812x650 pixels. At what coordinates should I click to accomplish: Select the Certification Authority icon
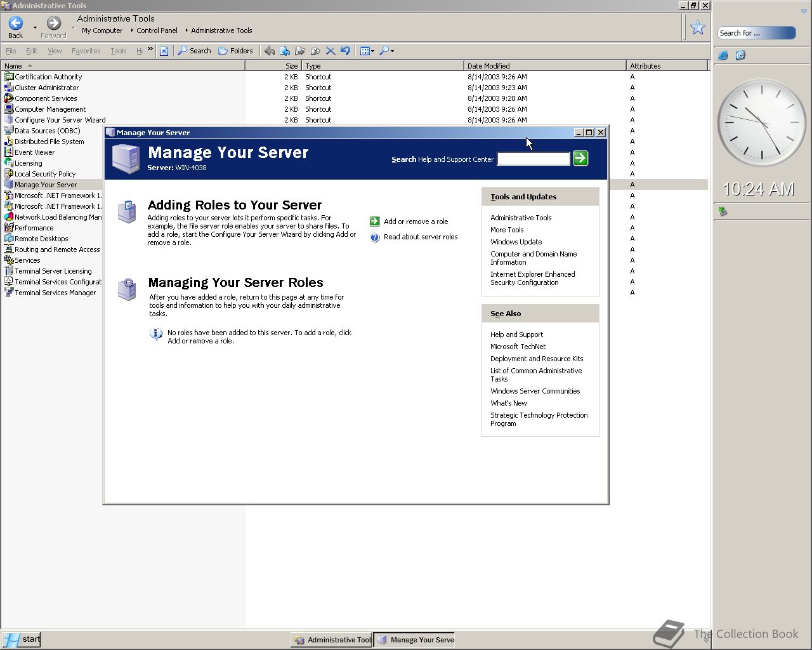(x=9, y=77)
